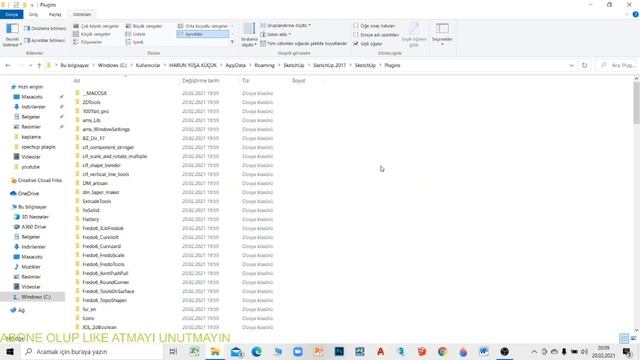This screenshot has height=360, width=640.
Task: Switch layout to İçerik view
Action: pyautogui.click(x=135, y=42)
